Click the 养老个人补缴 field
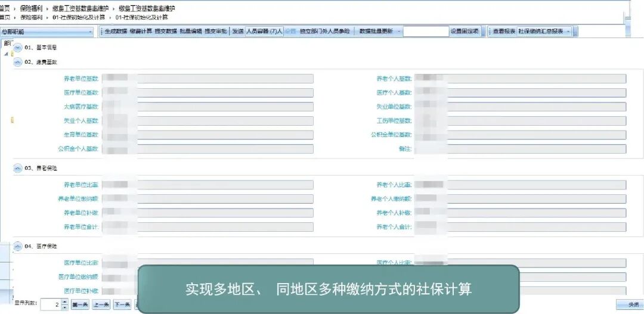The height and width of the screenshot is (314, 644). 521,213
